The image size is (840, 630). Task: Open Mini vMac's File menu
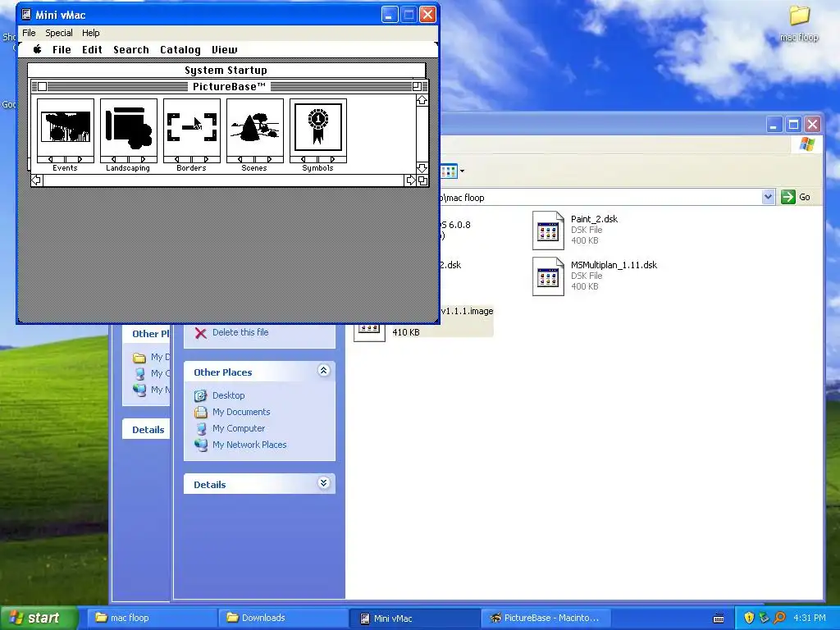tap(29, 33)
